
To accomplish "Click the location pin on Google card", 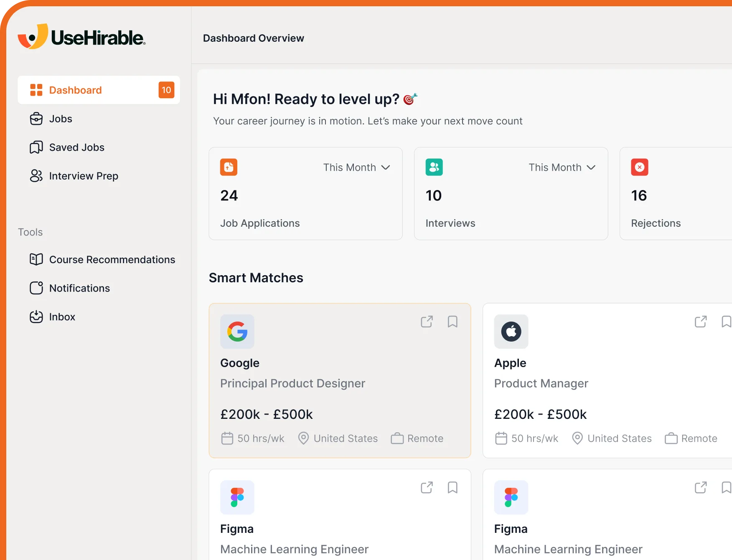I will [304, 438].
